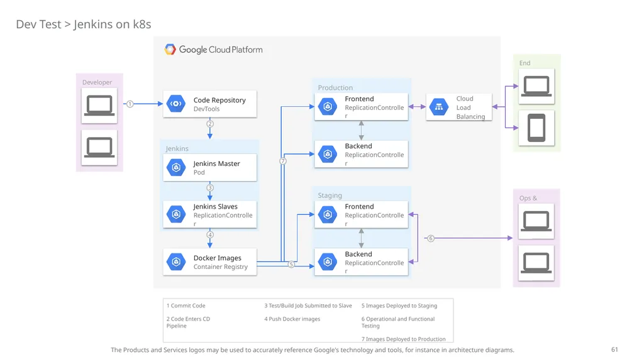Select the Jenkins Slaves ReplicationController icon
This screenshot has width=644, height=362.
(x=176, y=214)
